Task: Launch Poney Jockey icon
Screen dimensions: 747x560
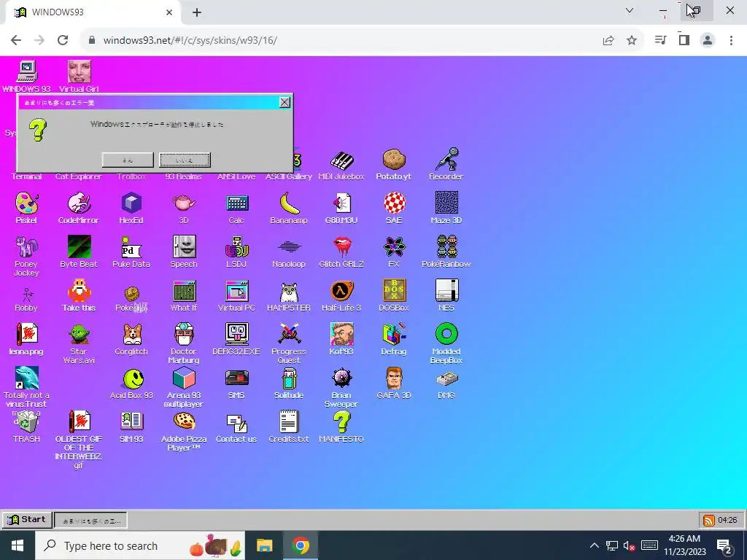Action: click(27, 247)
